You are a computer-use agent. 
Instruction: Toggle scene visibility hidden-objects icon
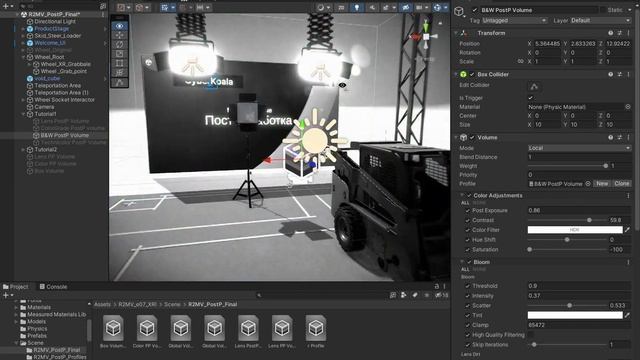click(x=406, y=7)
